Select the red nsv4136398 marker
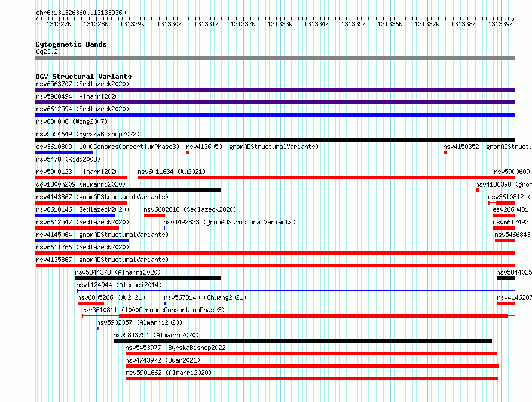 coord(478,190)
